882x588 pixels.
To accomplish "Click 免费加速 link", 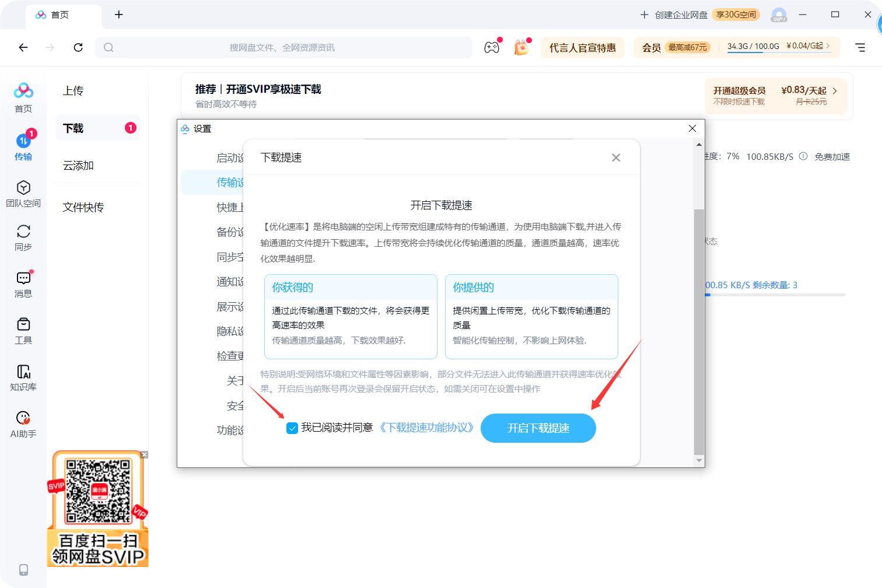I will coord(832,156).
